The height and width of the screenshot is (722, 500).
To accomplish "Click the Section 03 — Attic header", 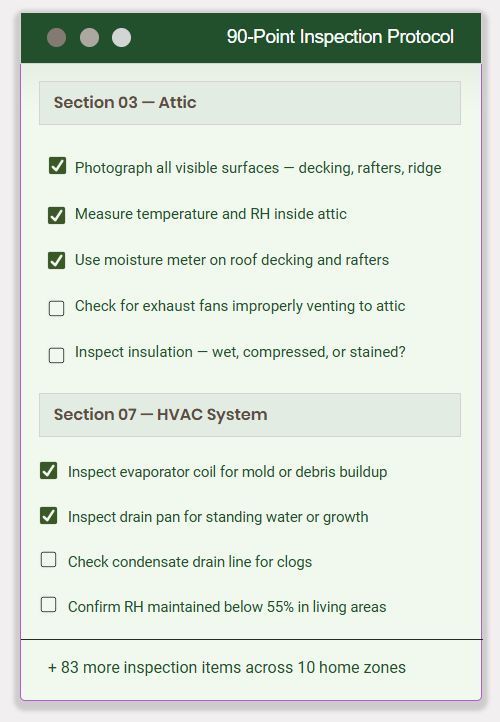I will 250,103.
